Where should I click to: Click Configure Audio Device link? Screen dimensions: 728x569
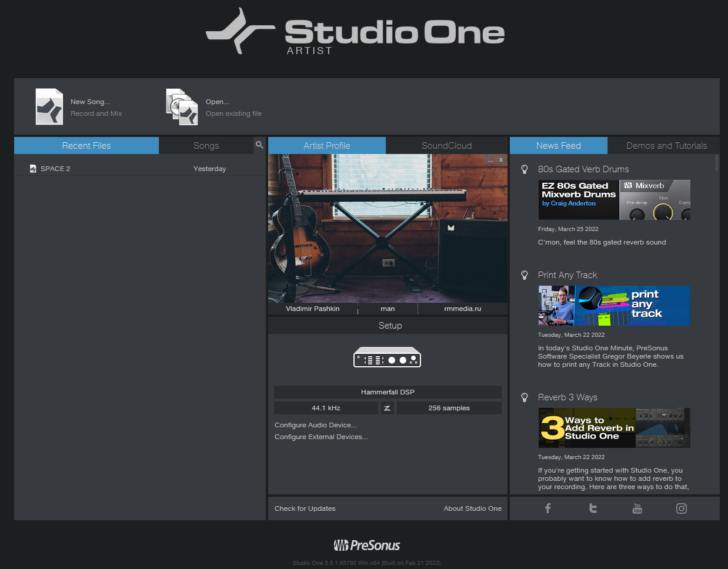316,425
